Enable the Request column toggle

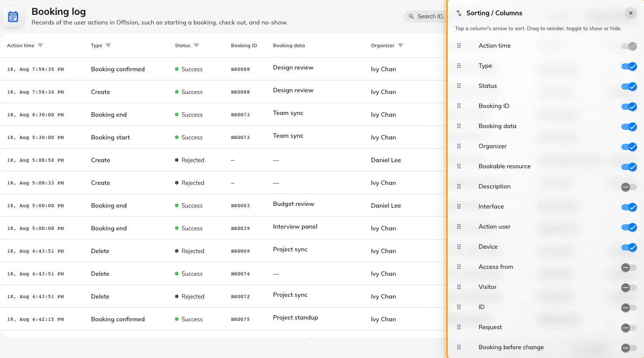coord(629,328)
